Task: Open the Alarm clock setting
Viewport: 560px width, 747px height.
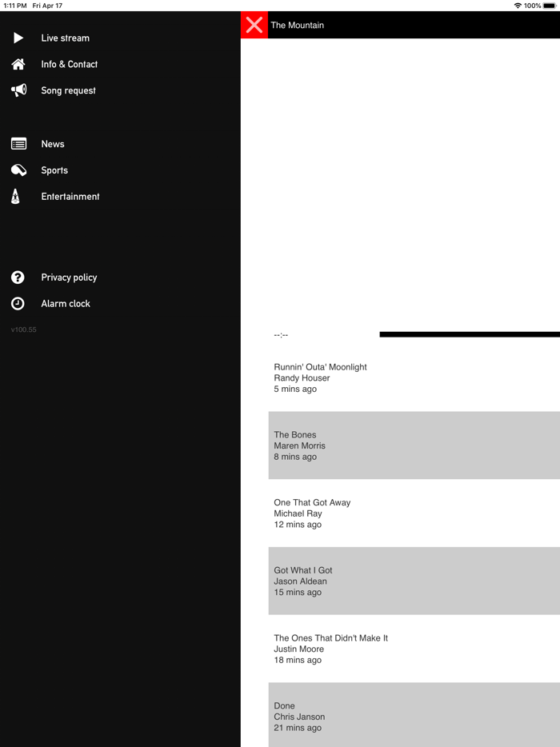Action: pyautogui.click(x=66, y=303)
